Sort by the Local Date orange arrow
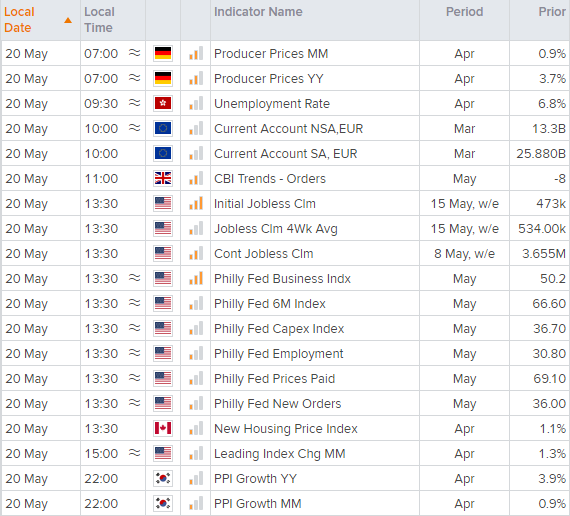Viewport: 570px width, 516px height. tap(68, 20)
